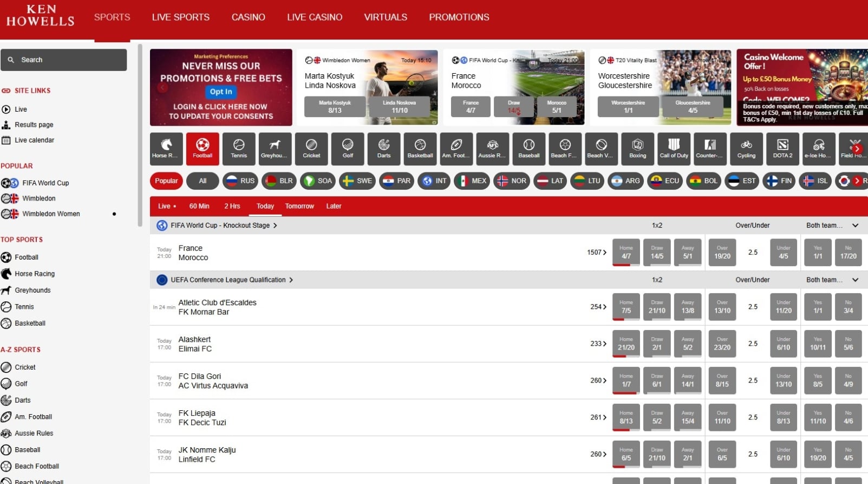Open the LIVE CASINO menu

click(315, 17)
